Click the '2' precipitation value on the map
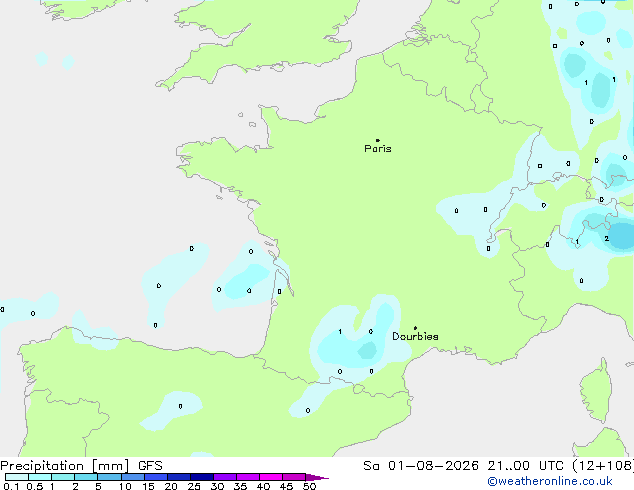Screen dimensions: 634x490 tap(607, 239)
